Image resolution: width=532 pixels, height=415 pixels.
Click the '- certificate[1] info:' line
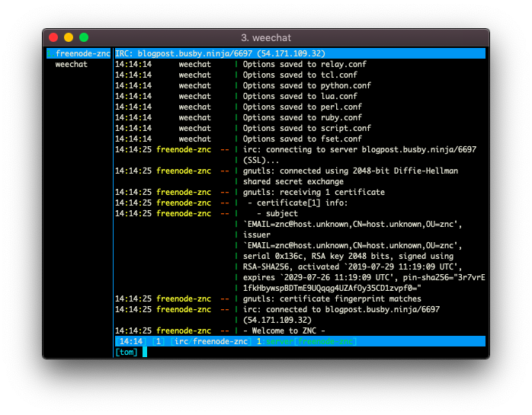(x=297, y=203)
